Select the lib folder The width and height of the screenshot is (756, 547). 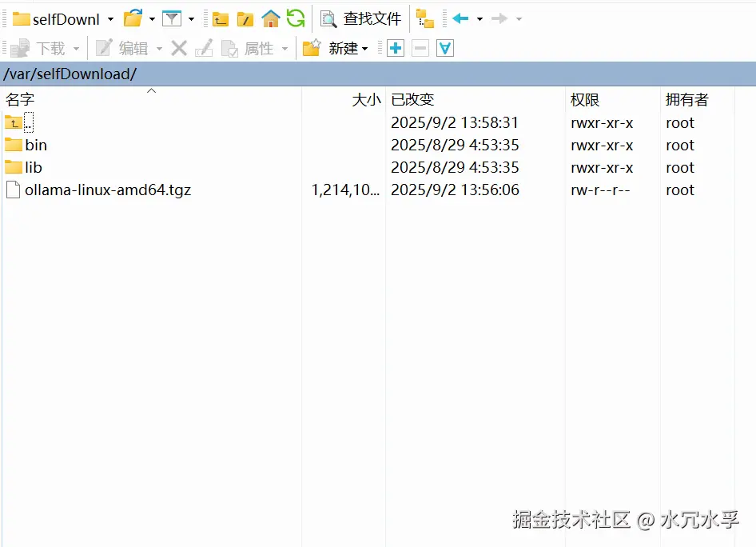click(x=24, y=167)
